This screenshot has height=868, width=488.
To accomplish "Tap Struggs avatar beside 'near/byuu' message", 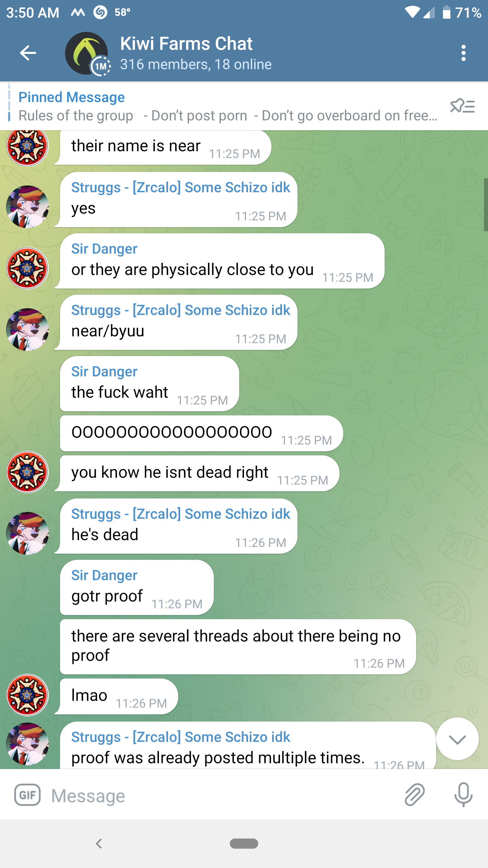I will [27, 329].
